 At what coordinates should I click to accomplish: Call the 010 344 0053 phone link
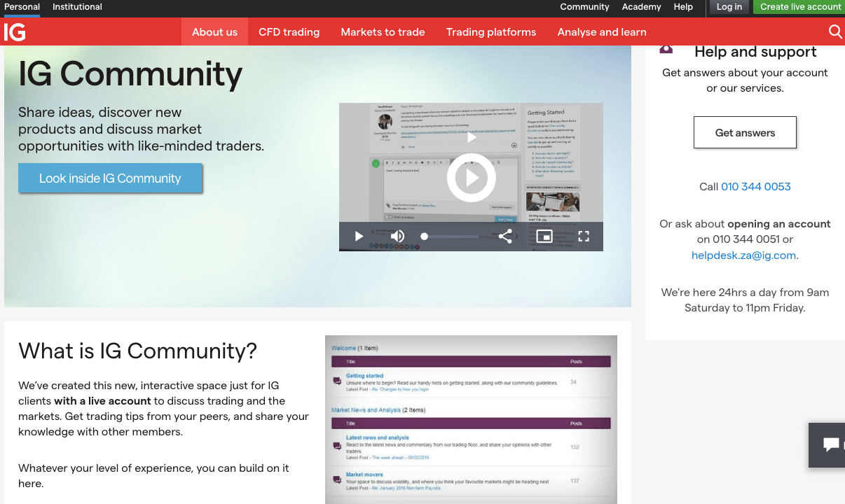755,187
